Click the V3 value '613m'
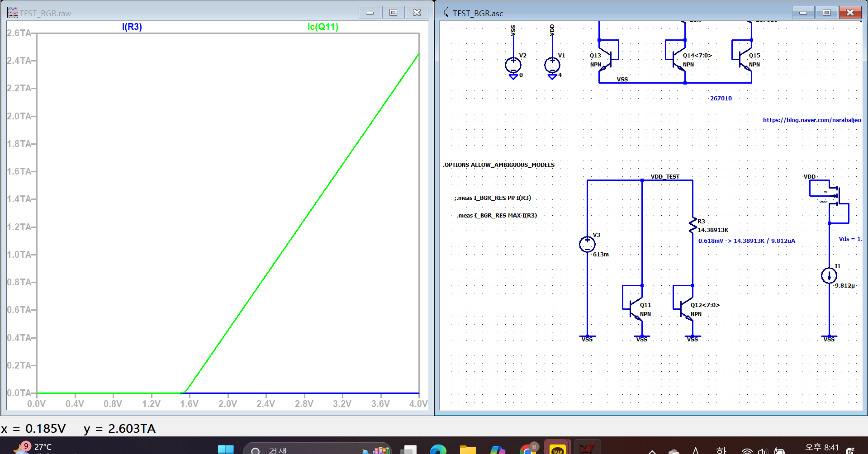 tap(601, 254)
